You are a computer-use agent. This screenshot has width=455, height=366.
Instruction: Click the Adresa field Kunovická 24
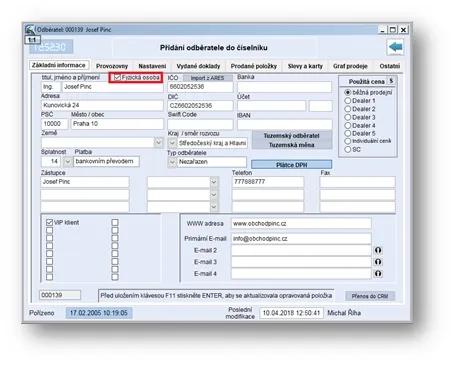(x=102, y=105)
